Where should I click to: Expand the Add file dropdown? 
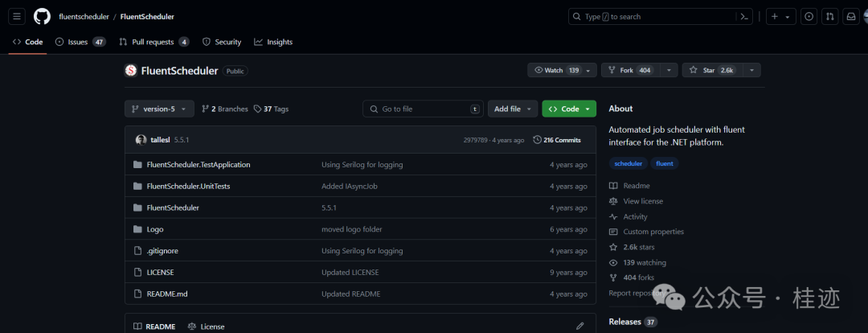point(511,109)
